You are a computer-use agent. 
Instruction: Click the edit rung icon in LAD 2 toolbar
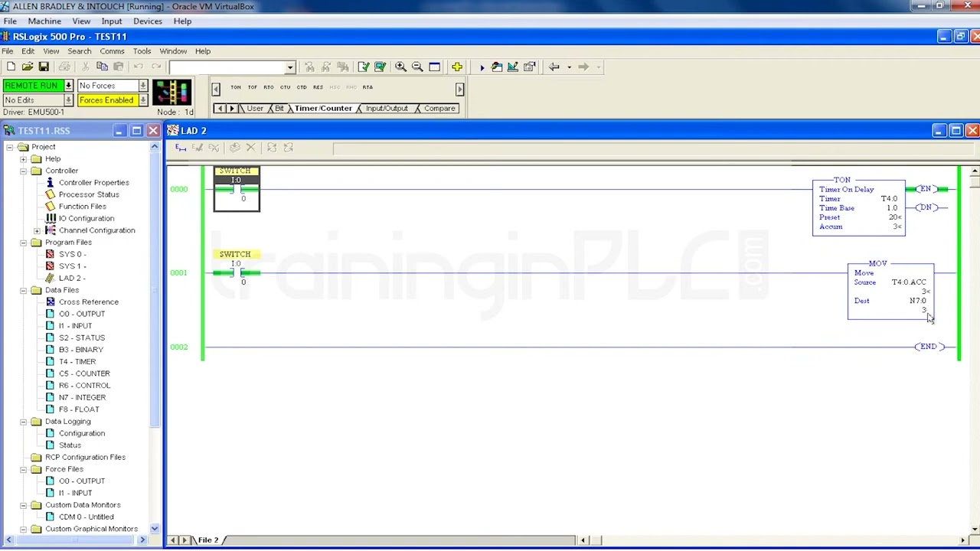click(181, 148)
